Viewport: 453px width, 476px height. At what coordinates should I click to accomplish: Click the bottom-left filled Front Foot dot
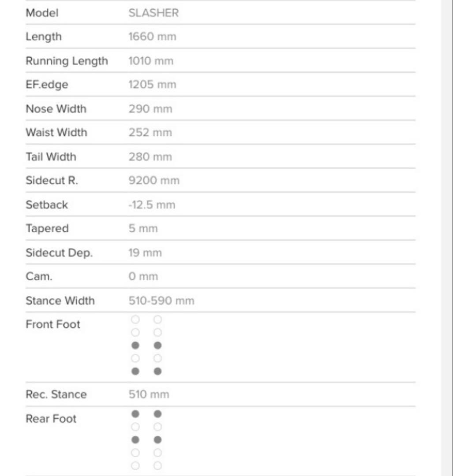click(135, 372)
